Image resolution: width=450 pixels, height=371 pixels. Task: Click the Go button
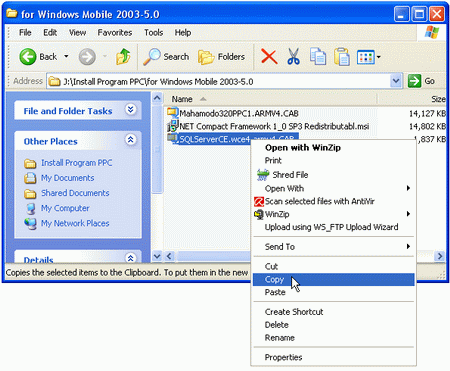(422, 81)
